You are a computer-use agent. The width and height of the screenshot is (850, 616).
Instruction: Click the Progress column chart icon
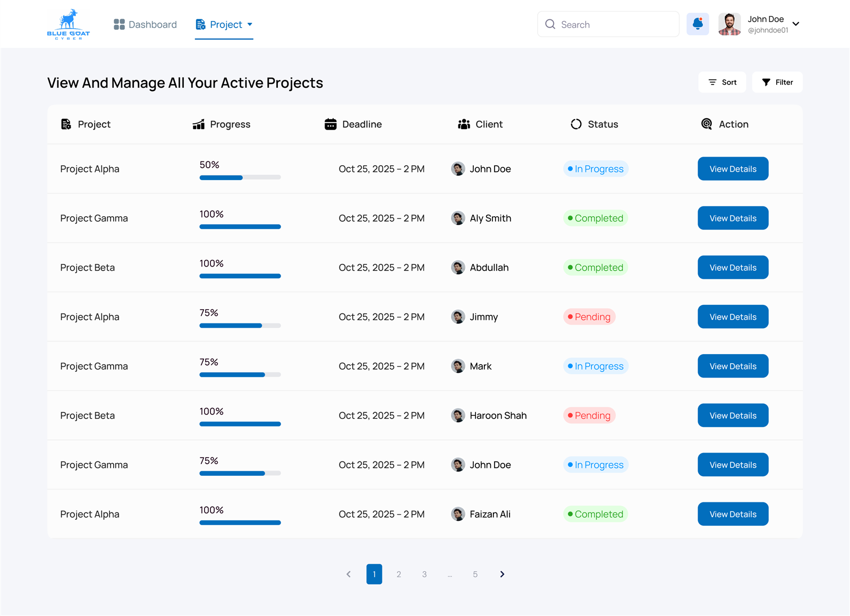[x=198, y=124]
